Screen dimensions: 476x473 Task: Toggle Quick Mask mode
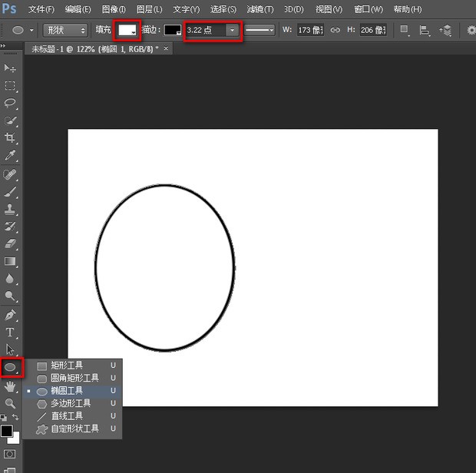(x=11, y=454)
